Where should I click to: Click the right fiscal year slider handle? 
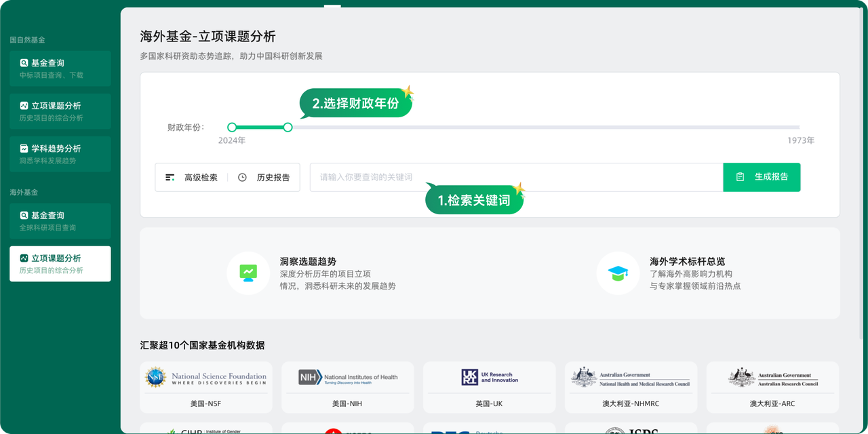click(x=288, y=127)
